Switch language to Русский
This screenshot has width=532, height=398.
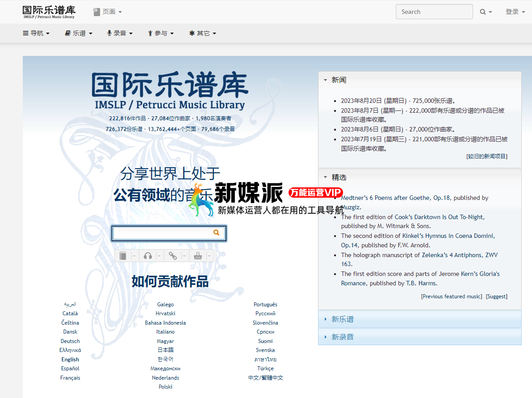265,313
